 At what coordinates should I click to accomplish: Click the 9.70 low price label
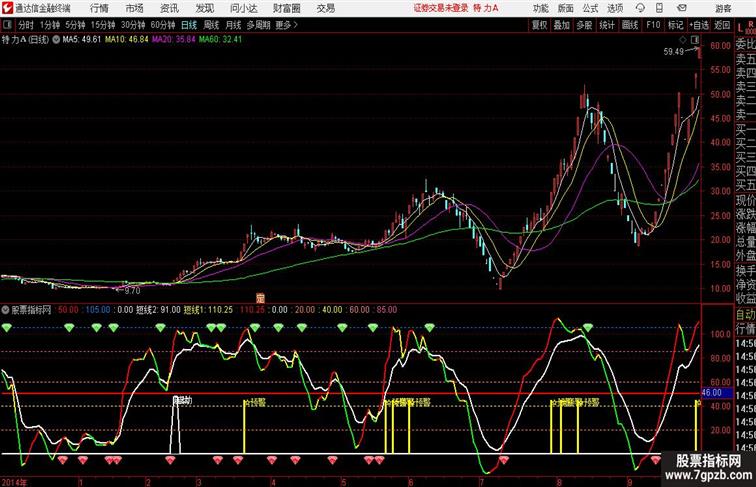(132, 290)
